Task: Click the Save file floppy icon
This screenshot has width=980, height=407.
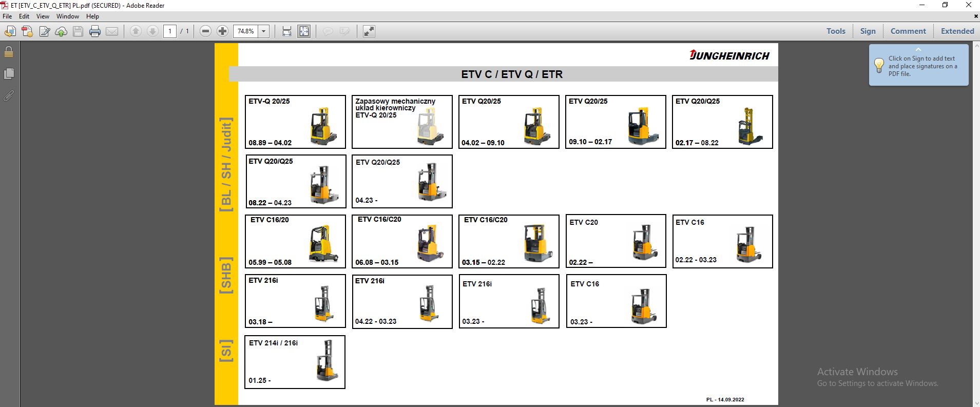Action: click(78, 31)
